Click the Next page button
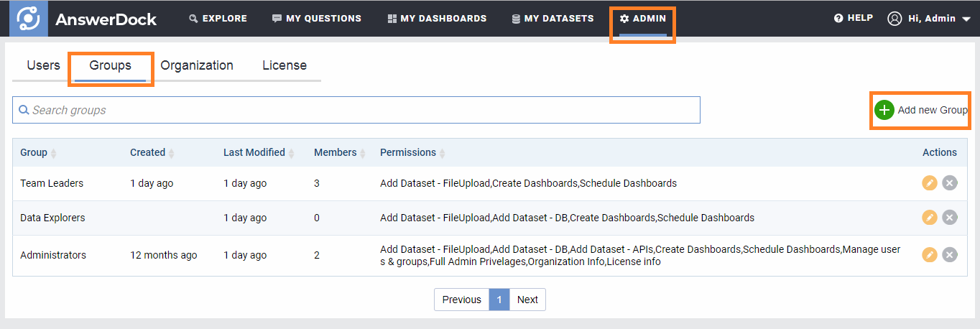Screen dimensions: 980x329 coord(527,300)
